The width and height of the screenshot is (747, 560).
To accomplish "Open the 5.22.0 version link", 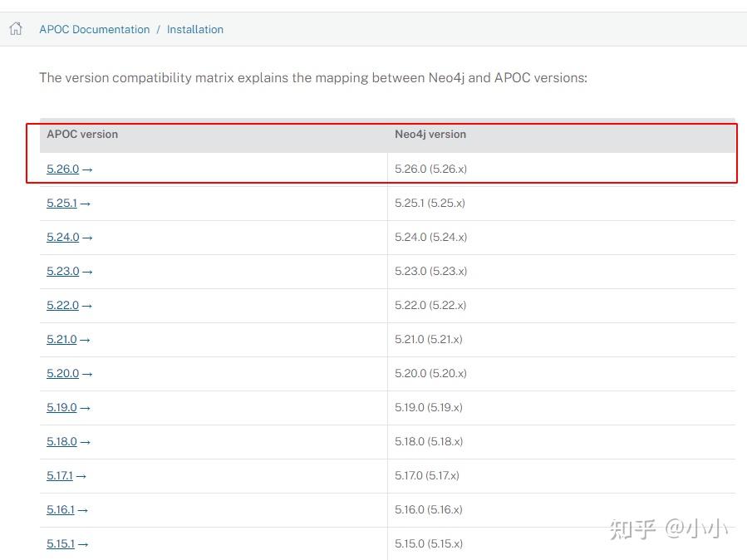I will point(62,305).
